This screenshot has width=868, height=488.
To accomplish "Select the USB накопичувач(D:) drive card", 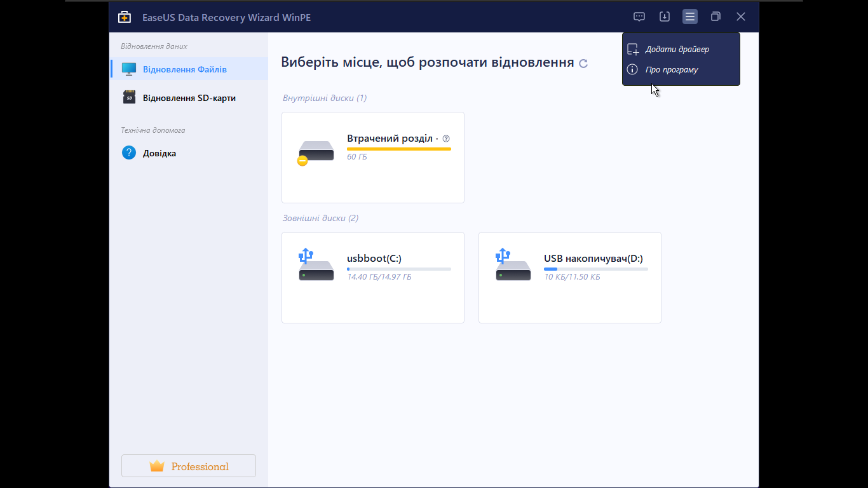I will tap(570, 278).
